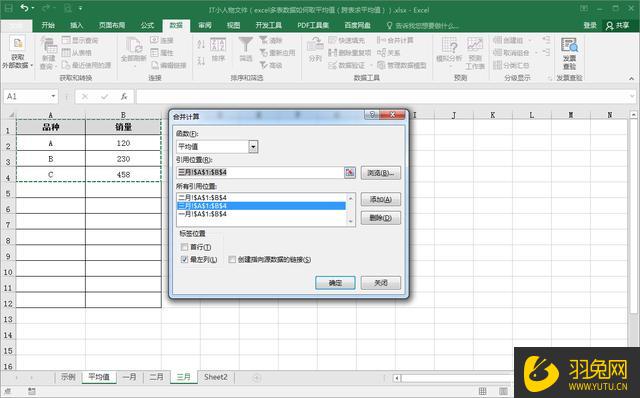Select 二月!$A$1:$B$4 in the references list

point(261,198)
